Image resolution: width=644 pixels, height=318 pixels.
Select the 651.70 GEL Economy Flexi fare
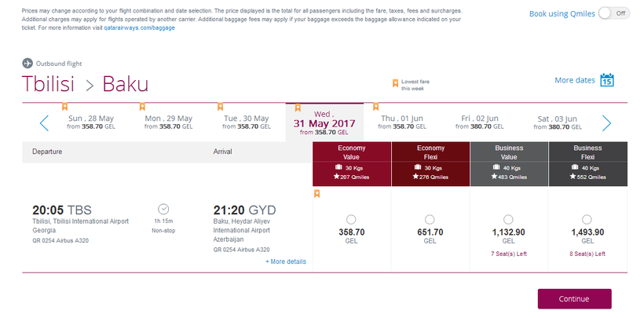[430, 219]
